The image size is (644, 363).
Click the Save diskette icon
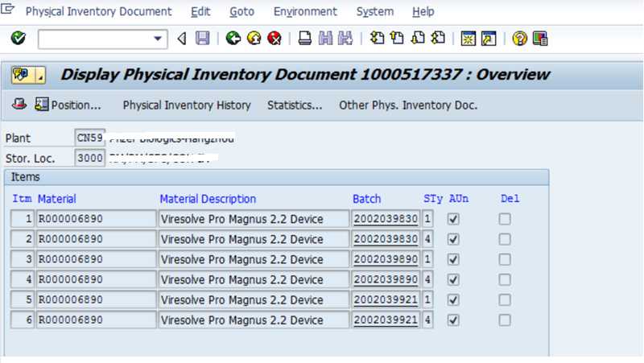point(203,39)
